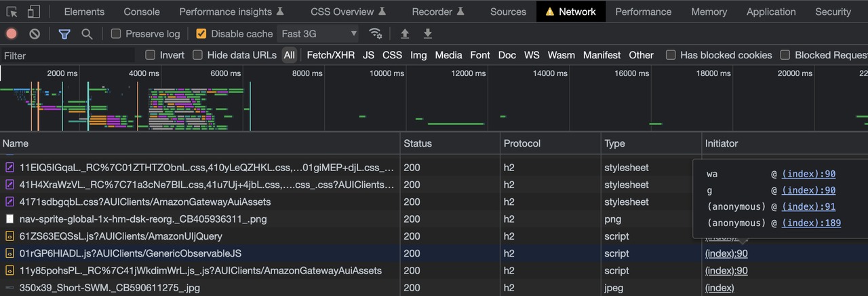
Task: Click the stylesheet icon for 4171sdbgqbL.css
Action: [9, 202]
